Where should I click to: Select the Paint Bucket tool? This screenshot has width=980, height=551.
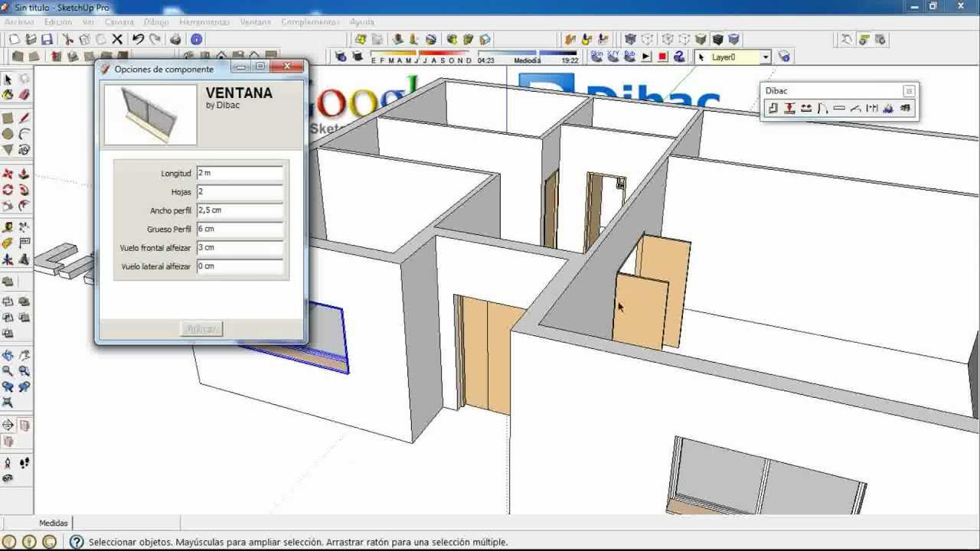[8, 94]
